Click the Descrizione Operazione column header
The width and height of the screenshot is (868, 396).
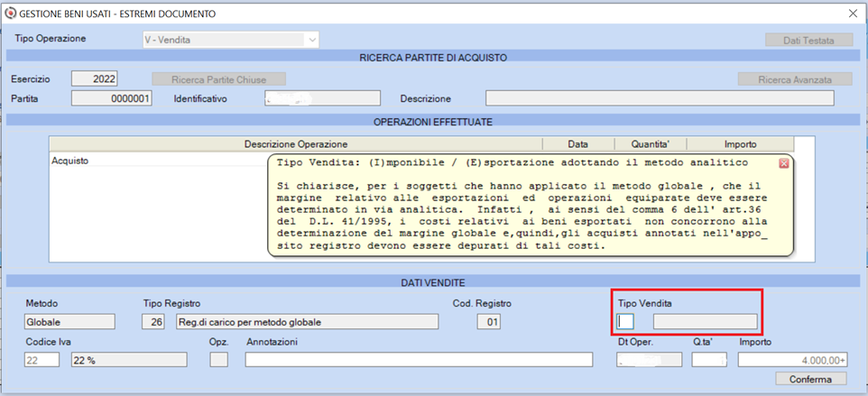296,143
